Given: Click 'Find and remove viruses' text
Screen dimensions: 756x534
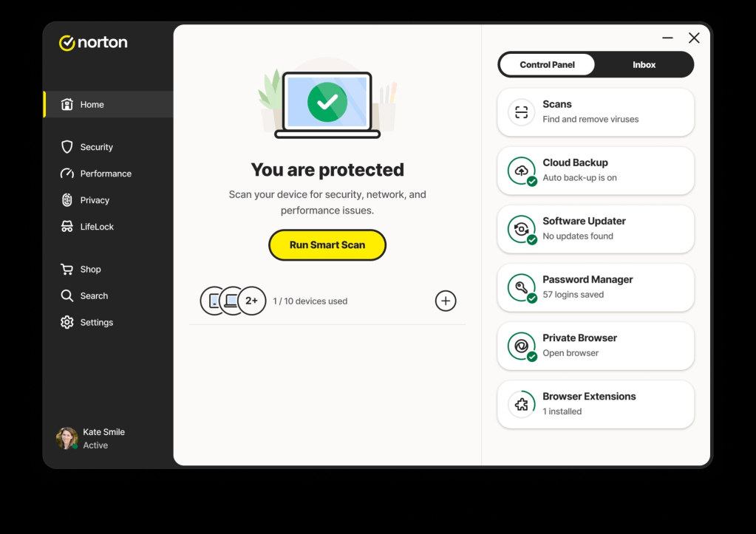Looking at the screenshot, I should click(x=590, y=119).
